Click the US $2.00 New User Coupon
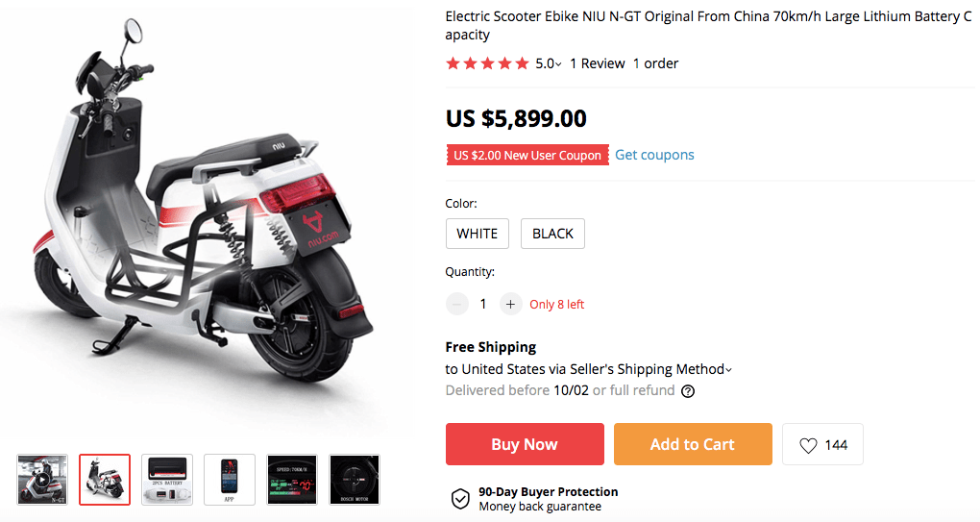Viewport: 980px width, 522px height. (x=527, y=155)
